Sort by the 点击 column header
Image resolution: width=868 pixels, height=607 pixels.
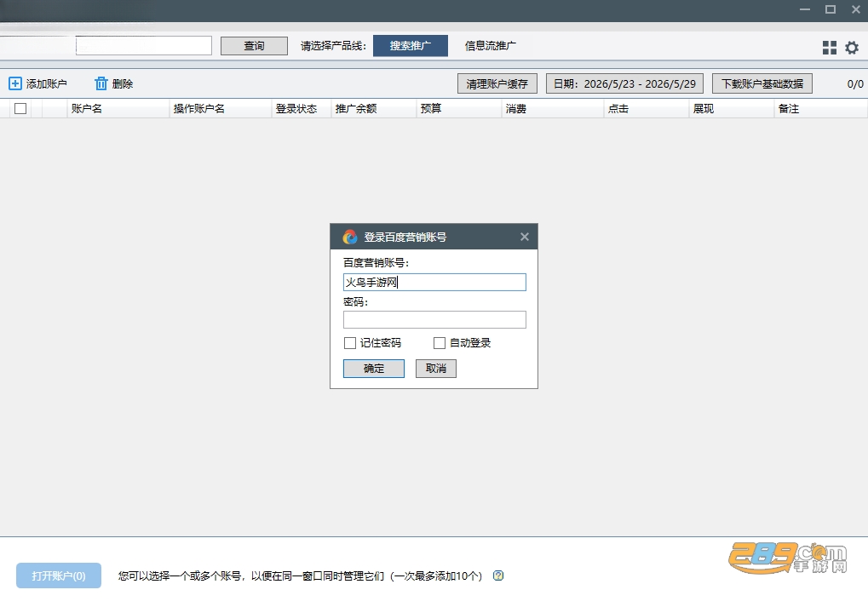[646, 108]
